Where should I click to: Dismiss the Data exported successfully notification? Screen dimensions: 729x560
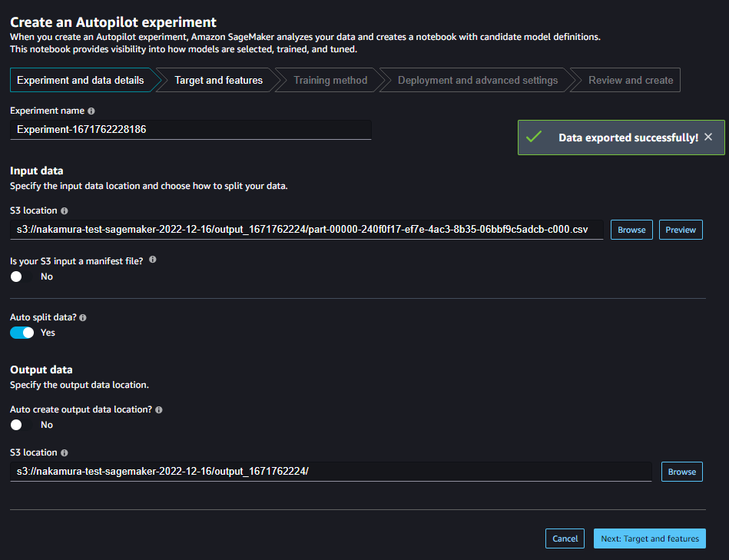[x=707, y=137]
